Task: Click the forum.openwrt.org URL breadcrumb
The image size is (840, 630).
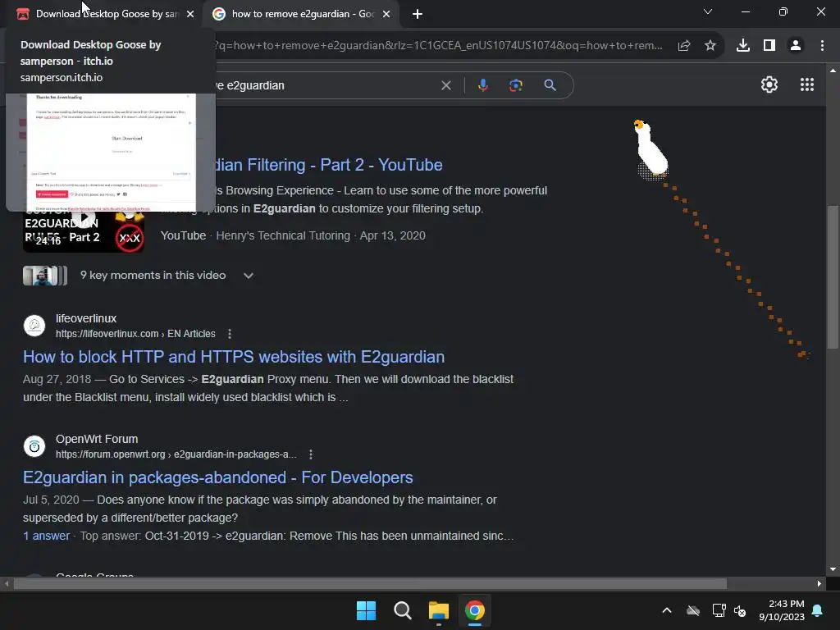Action: [x=176, y=454]
